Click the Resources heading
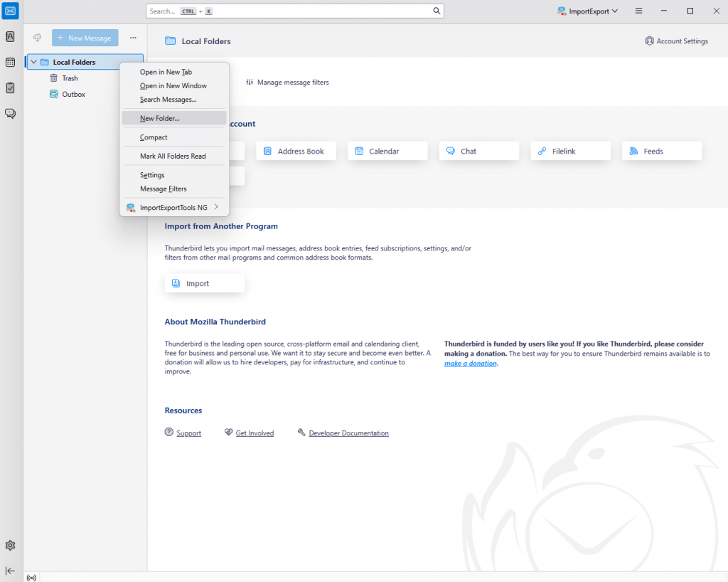728x582 pixels. pyautogui.click(x=183, y=411)
